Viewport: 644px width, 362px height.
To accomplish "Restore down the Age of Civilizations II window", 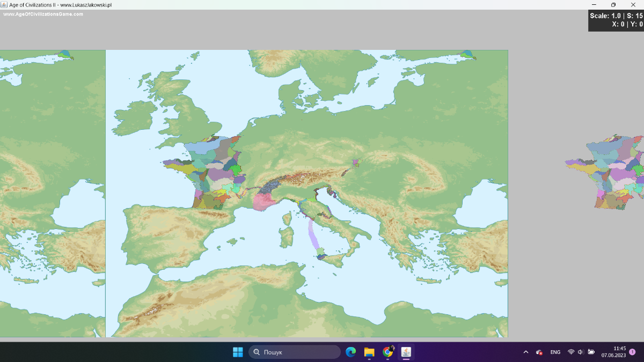I will click(x=613, y=5).
